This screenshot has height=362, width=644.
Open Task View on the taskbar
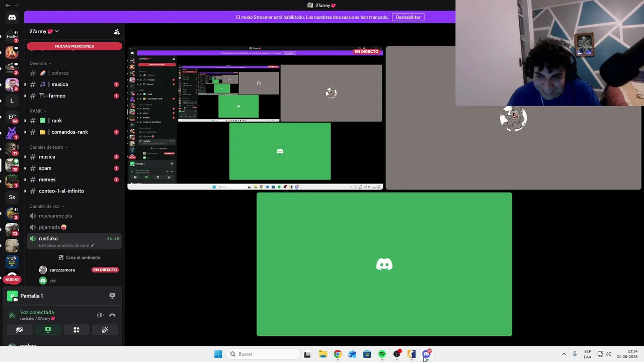click(x=307, y=354)
